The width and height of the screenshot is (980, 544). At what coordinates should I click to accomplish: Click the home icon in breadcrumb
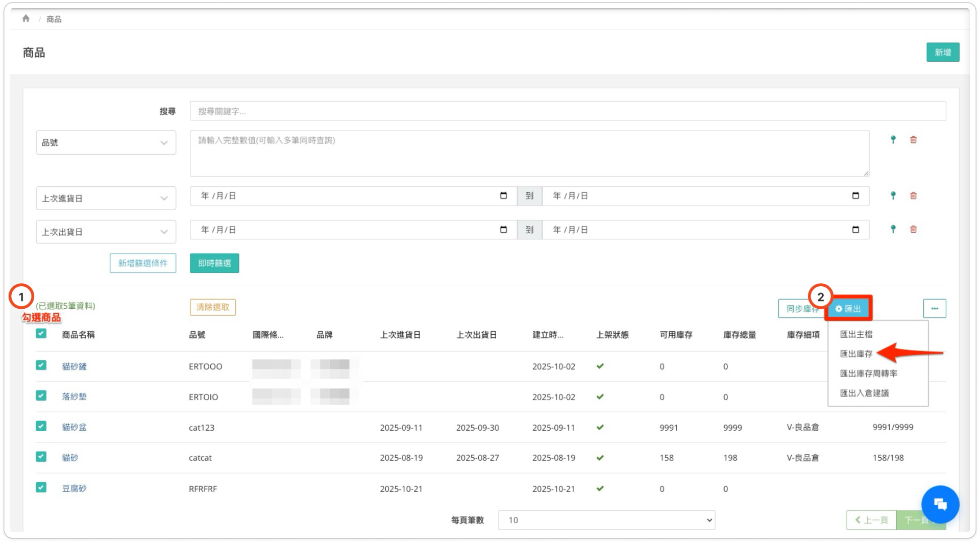point(26,19)
